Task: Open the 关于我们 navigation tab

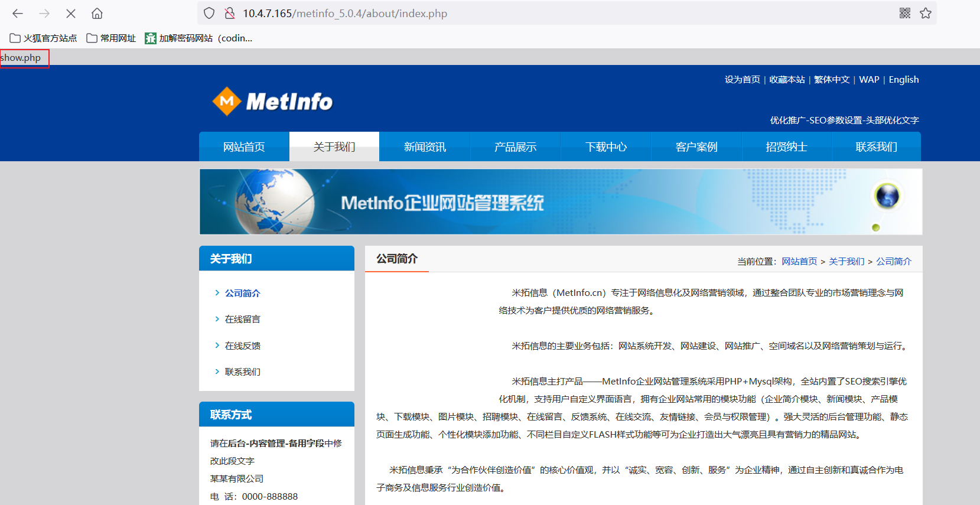Action: pos(334,146)
